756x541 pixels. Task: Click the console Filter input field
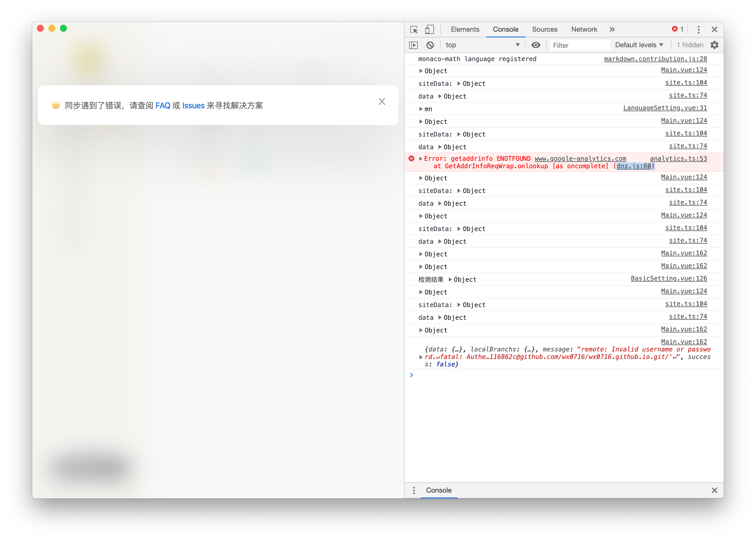click(x=580, y=45)
